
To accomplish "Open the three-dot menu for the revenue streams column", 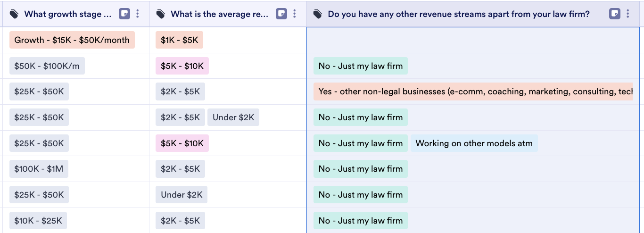I will pos(628,14).
